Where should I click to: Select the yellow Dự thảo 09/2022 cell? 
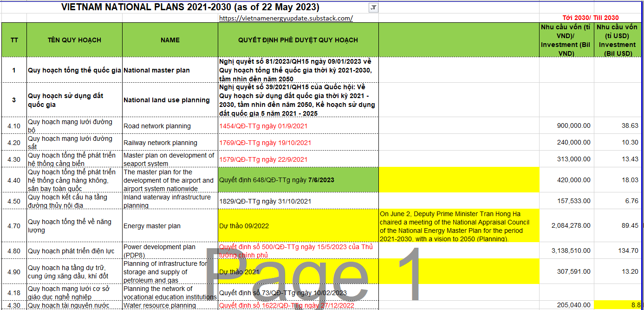point(299,225)
